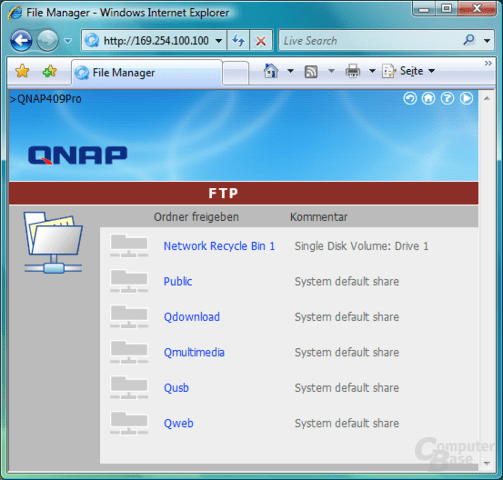Click folder icon beside Qmultimedia
The width and height of the screenshot is (503, 480).
(129, 352)
